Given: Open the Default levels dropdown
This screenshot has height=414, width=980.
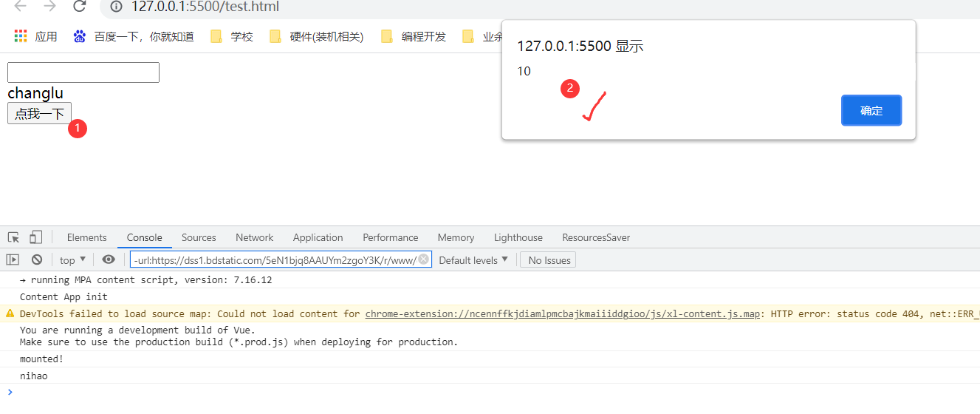Looking at the screenshot, I should coord(473,259).
